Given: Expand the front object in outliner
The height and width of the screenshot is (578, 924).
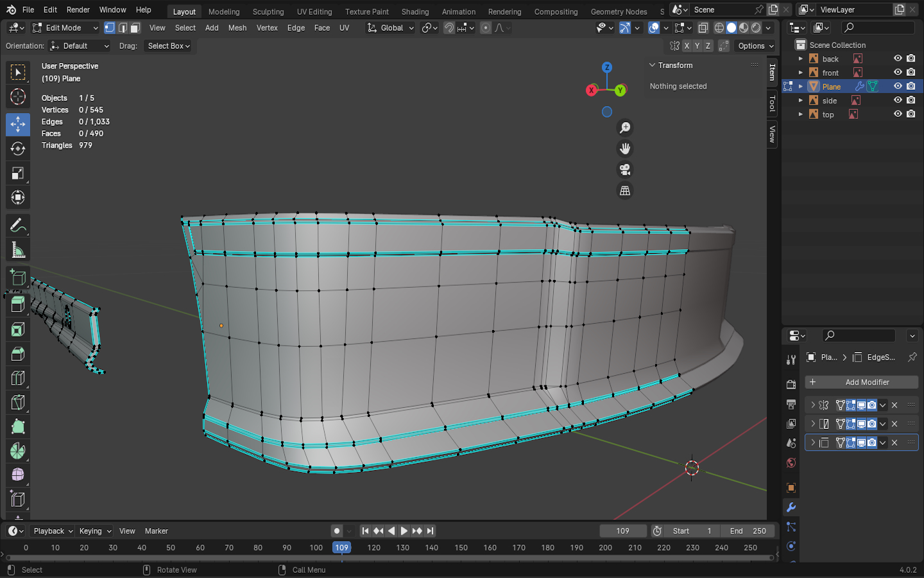Looking at the screenshot, I should click(x=800, y=73).
